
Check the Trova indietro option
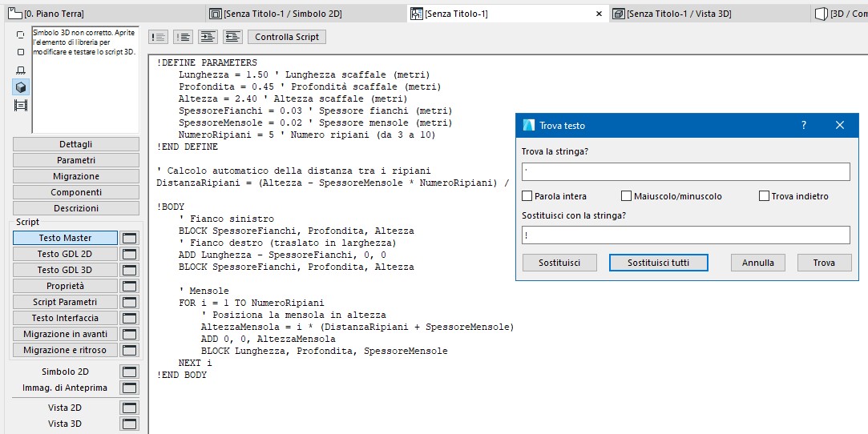coord(764,196)
